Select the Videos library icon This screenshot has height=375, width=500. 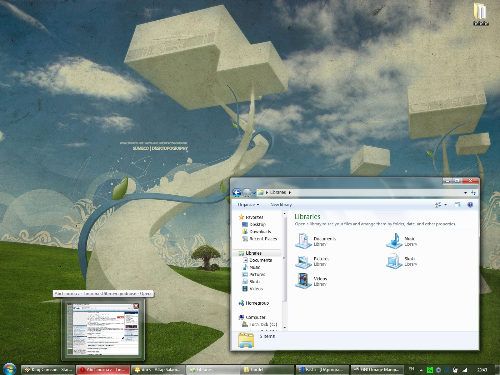[303, 281]
